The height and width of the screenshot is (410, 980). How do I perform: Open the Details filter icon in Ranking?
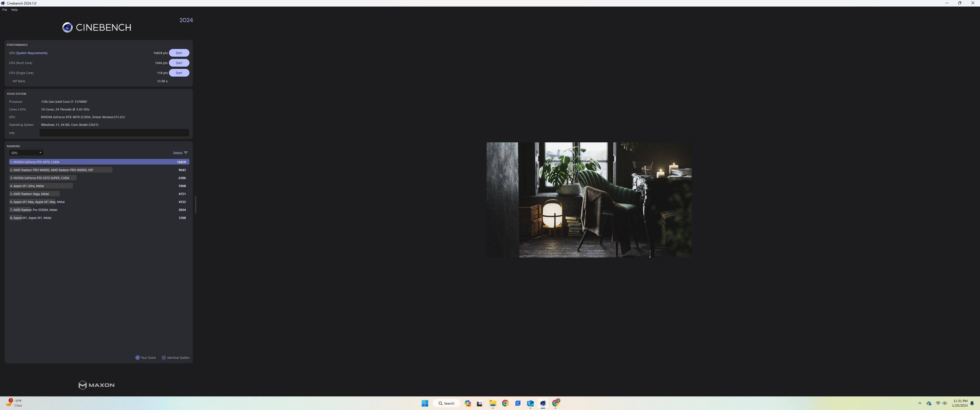click(x=186, y=153)
